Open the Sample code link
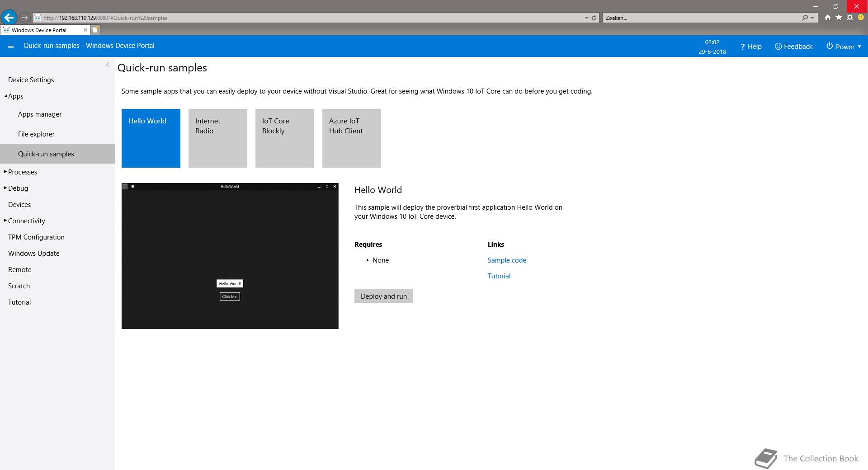The image size is (868, 470). [x=507, y=260]
